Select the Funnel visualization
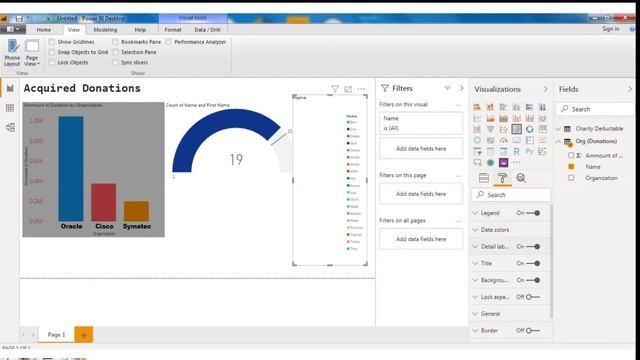Screen dimensions: 640x360 click(490, 129)
